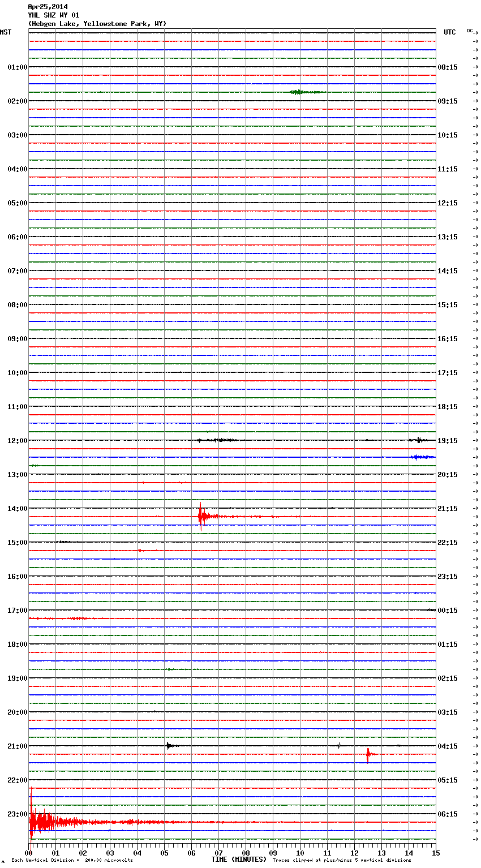Image resolution: width=481 pixels, height=868 pixels.
Task: Select the 05 minute axis tick label
Action: pyautogui.click(x=165, y=853)
